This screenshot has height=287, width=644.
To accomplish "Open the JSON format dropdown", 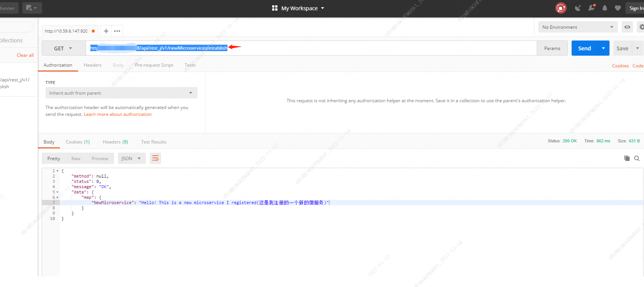I will (131, 158).
